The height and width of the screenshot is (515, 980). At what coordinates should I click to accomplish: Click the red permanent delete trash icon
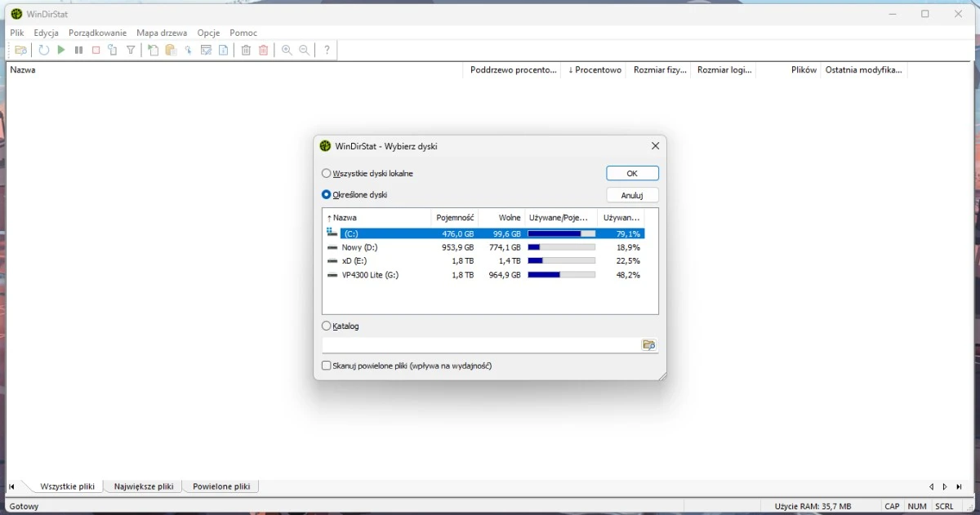[264, 51]
